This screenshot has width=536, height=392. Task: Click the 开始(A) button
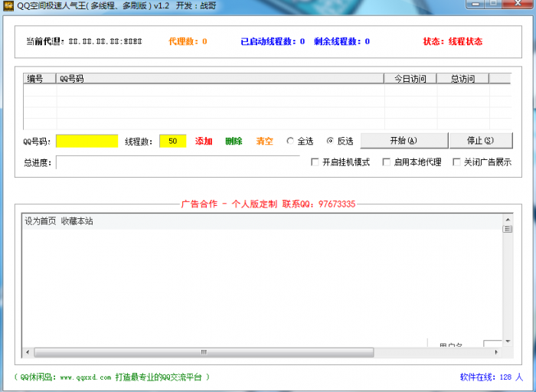click(x=404, y=141)
